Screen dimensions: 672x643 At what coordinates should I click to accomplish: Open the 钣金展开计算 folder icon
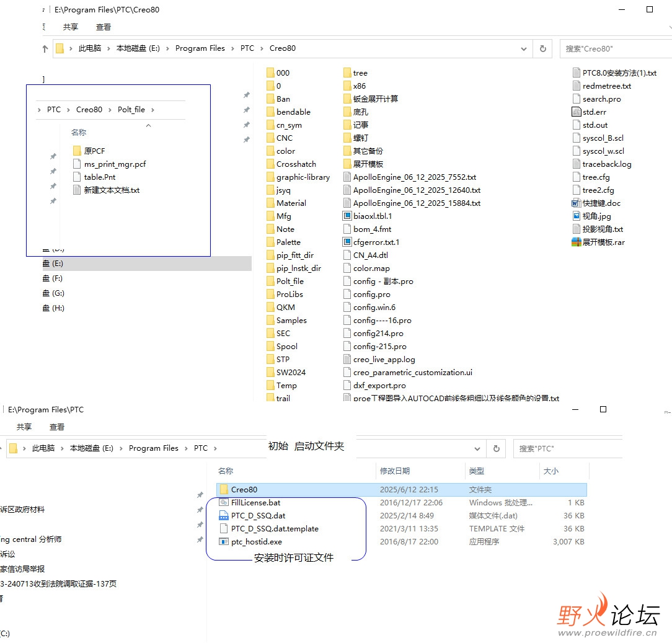click(347, 99)
